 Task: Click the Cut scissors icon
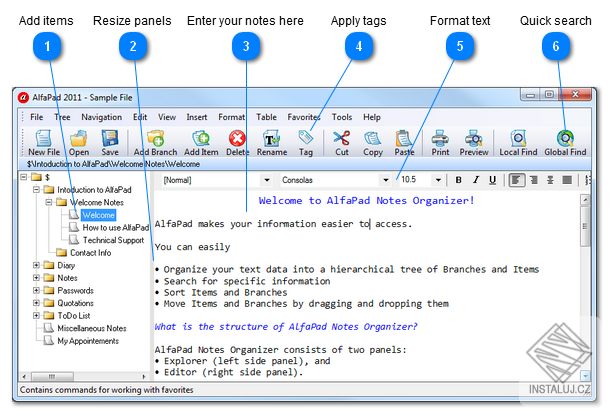(x=342, y=138)
